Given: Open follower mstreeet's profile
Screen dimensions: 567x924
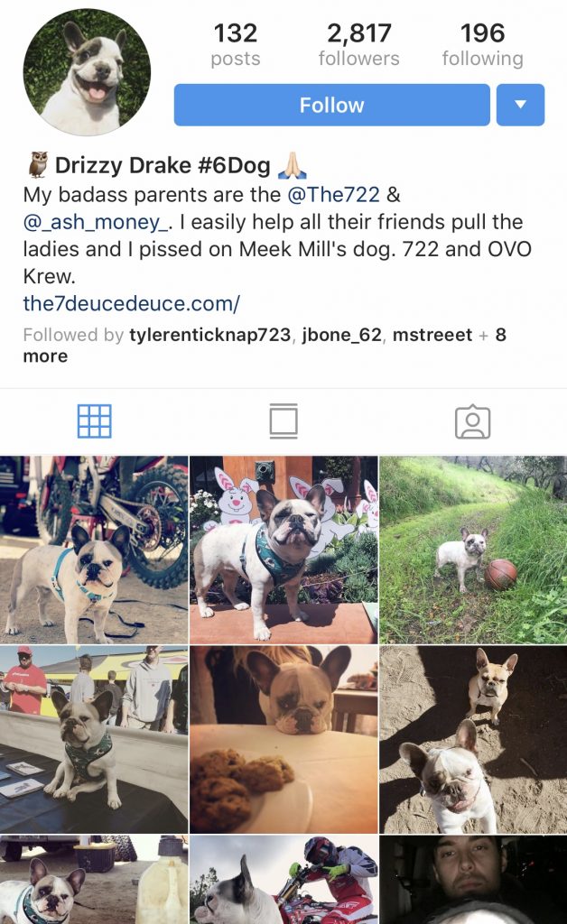Looking at the screenshot, I should coord(432,335).
